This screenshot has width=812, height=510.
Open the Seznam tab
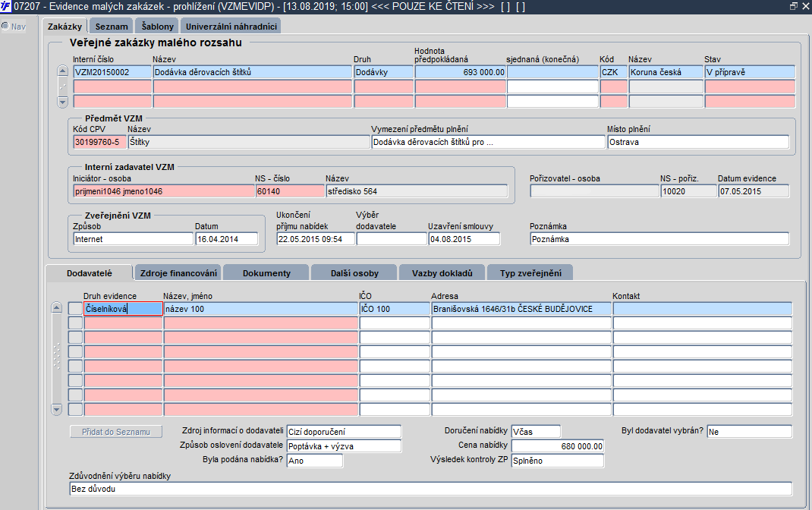(112, 27)
